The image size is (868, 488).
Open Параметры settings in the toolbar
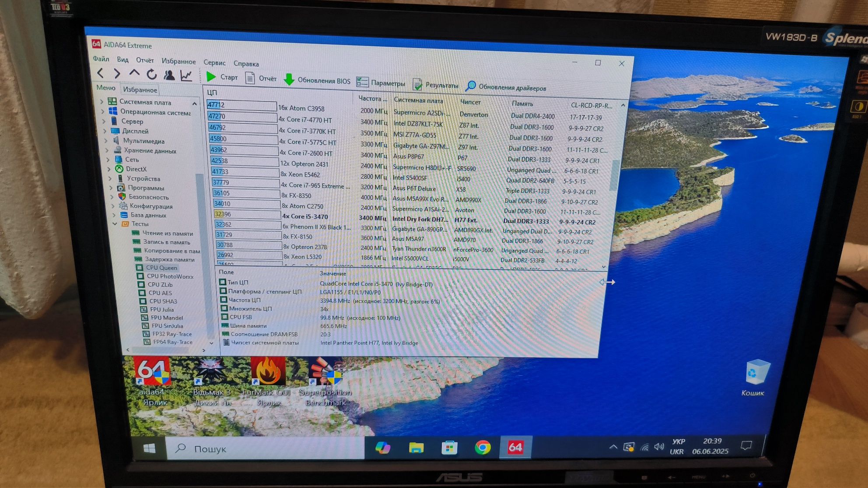pyautogui.click(x=381, y=82)
